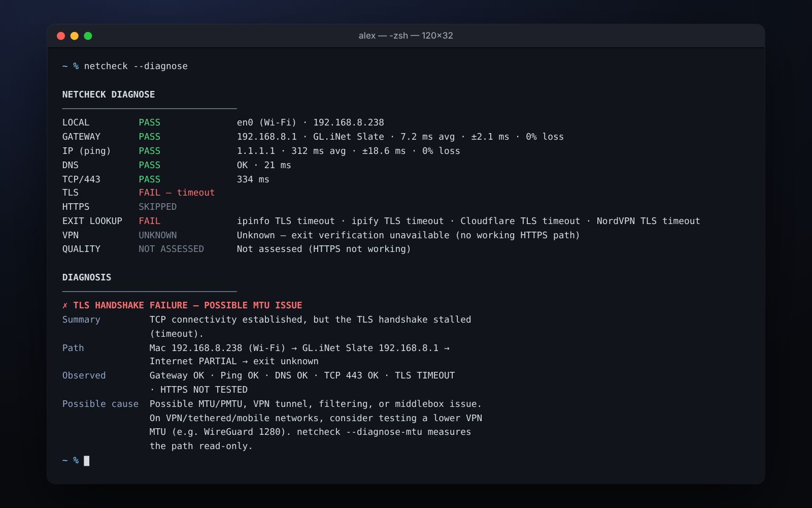This screenshot has width=812, height=508.
Task: Click the yellow minimize window button
Action: [75, 36]
